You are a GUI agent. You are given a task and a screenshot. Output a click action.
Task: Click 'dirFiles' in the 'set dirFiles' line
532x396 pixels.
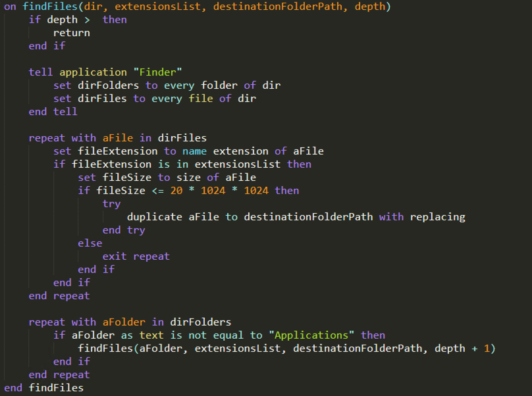pos(103,99)
